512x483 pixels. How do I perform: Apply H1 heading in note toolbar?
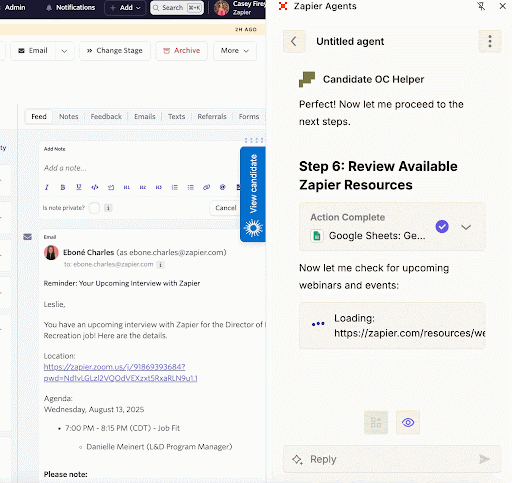pos(127,187)
